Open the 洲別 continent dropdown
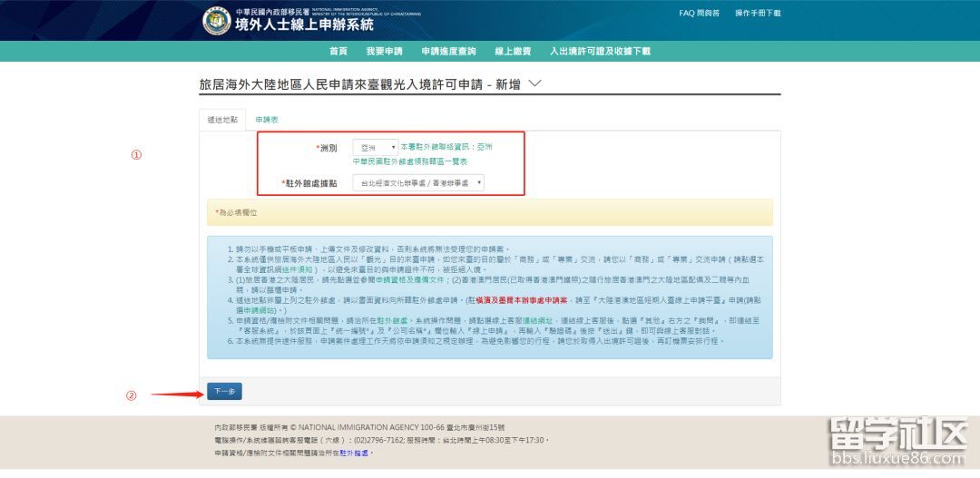This screenshot has height=478, width=980. point(375,147)
